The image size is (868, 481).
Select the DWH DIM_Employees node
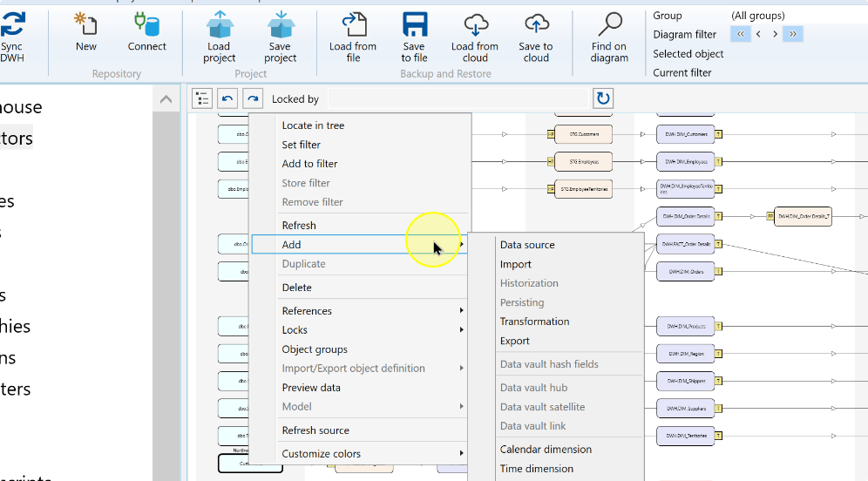point(685,161)
